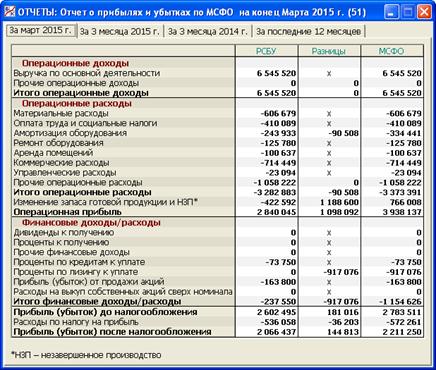
Task: Select the 'Итого операционные расходы' row label
Action: [x=82, y=193]
